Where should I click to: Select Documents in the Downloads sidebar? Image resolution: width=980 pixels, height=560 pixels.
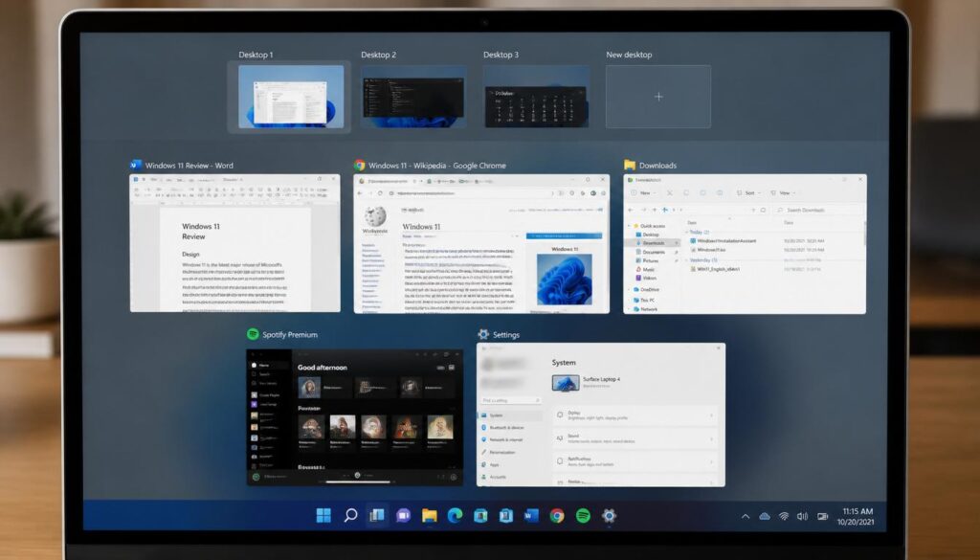click(x=651, y=252)
